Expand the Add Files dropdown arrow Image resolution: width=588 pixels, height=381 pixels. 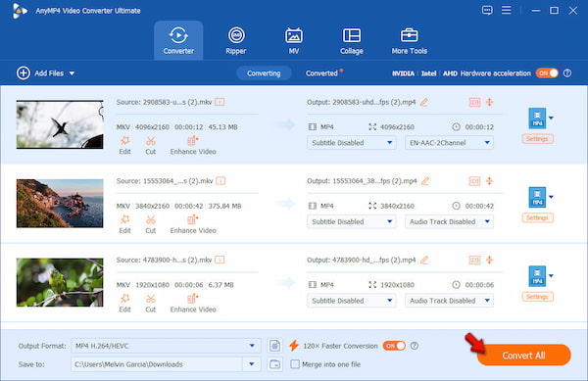[72, 73]
